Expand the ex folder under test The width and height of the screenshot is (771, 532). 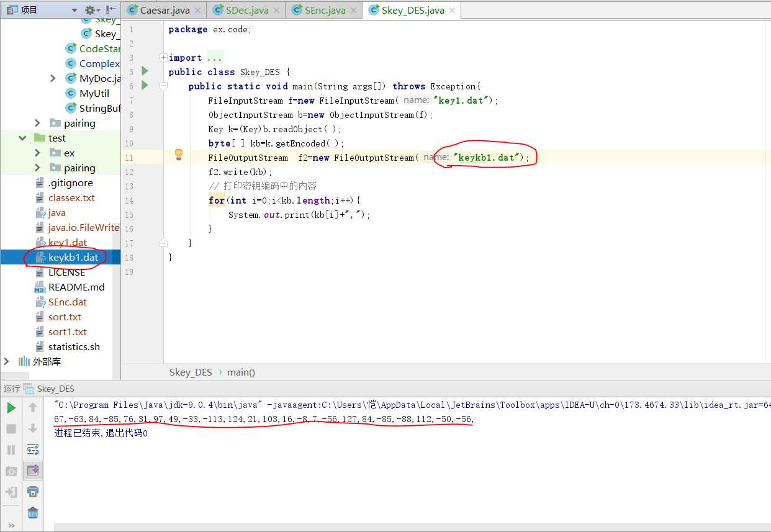click(x=37, y=153)
